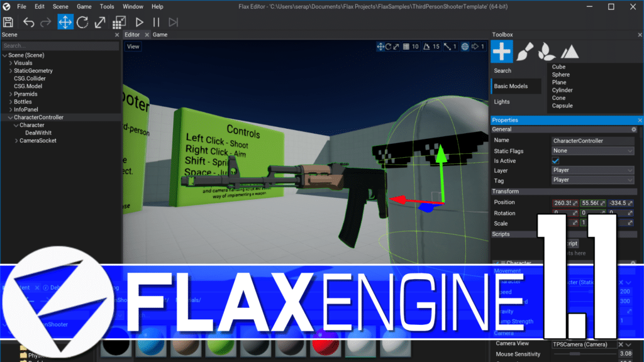The image size is (644, 362).
Task: Open the Paint brush toolbox tab
Action: point(525,52)
